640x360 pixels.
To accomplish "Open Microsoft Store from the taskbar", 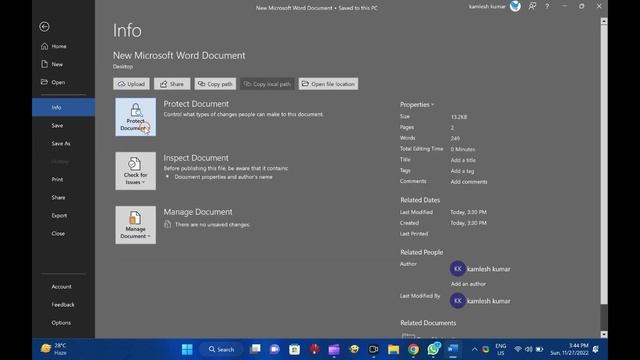I will click(x=294, y=349).
